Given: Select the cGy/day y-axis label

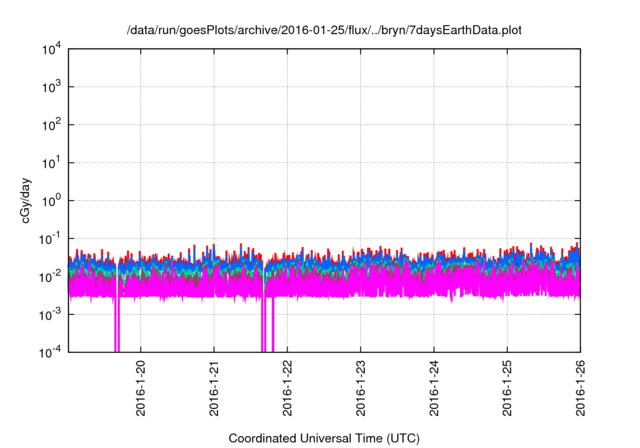Looking at the screenshot, I should (x=25, y=200).
